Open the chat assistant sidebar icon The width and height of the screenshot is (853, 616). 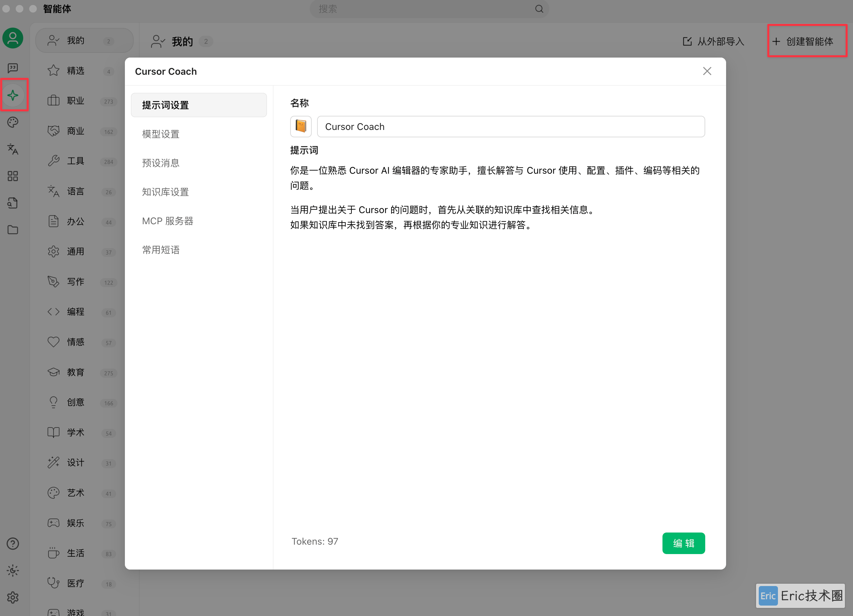(13, 68)
